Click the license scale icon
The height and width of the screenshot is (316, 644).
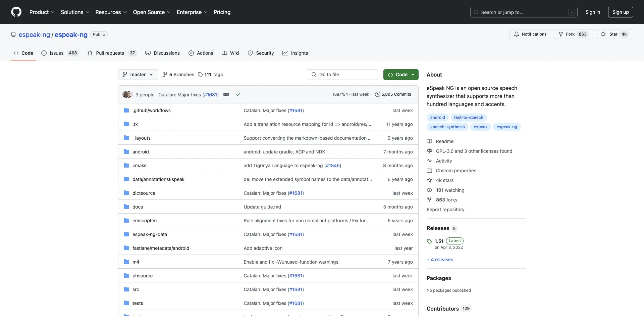pos(429,151)
